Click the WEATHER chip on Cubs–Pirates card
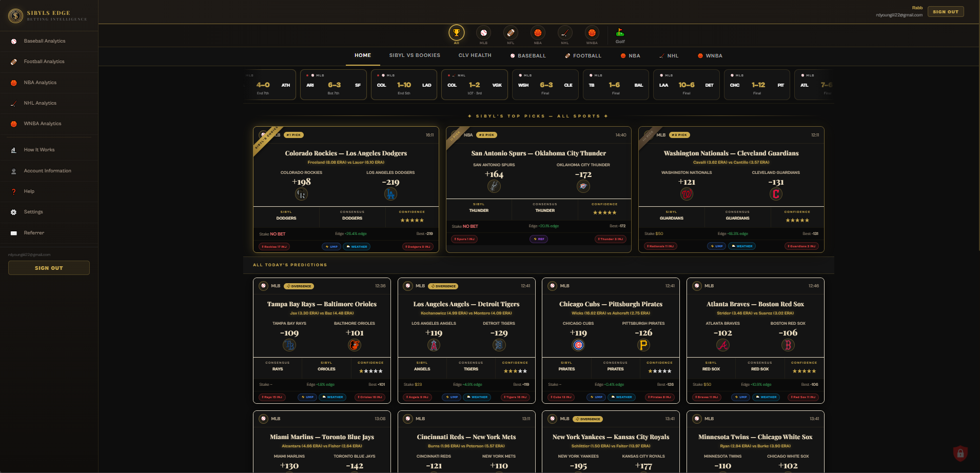The width and height of the screenshot is (980, 473). click(621, 397)
